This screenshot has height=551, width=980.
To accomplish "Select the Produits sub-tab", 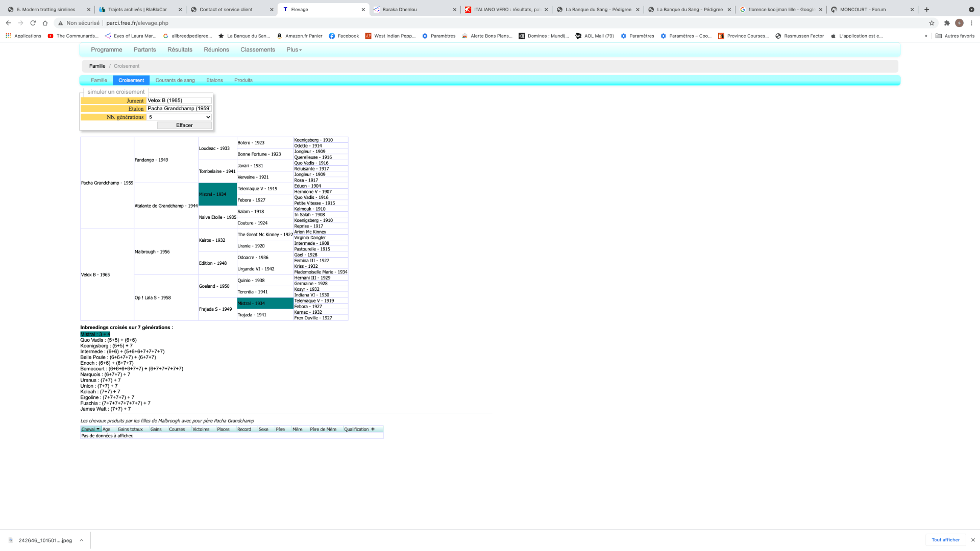I will click(x=243, y=80).
